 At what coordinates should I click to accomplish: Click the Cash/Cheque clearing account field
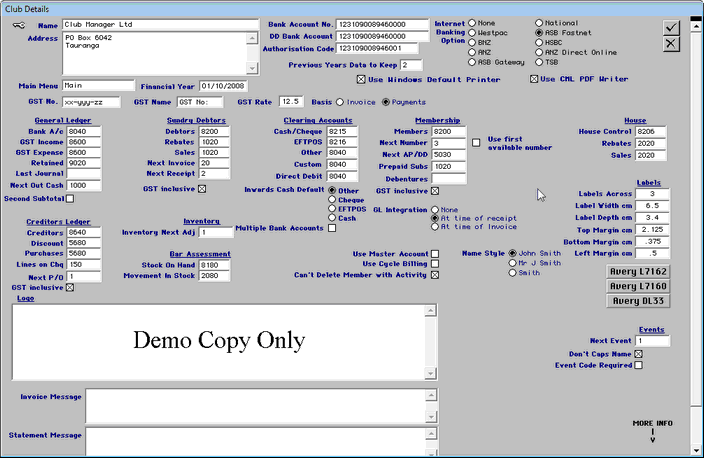pos(342,132)
